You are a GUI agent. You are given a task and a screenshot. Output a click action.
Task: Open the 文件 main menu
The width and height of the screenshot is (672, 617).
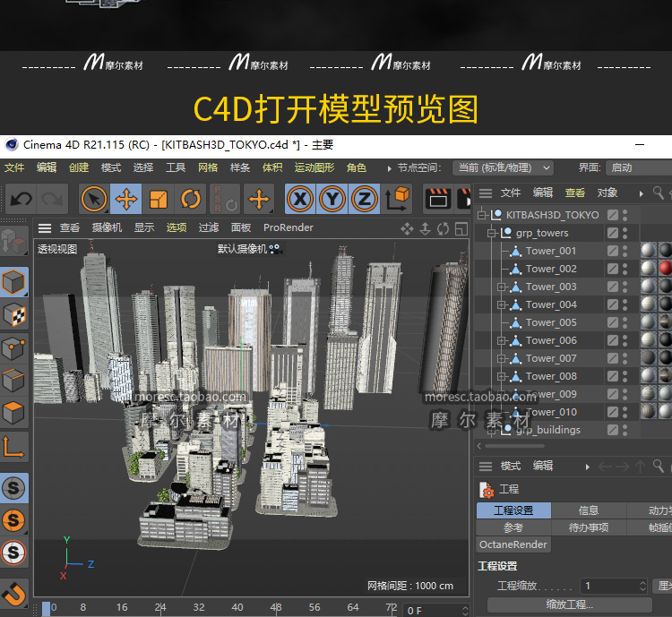(14, 167)
